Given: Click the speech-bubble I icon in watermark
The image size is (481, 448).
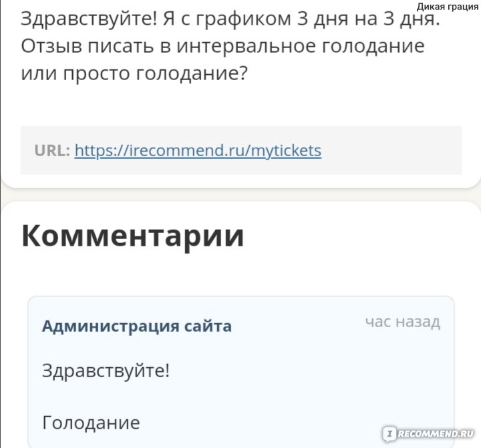Looking at the screenshot, I should [x=389, y=433].
